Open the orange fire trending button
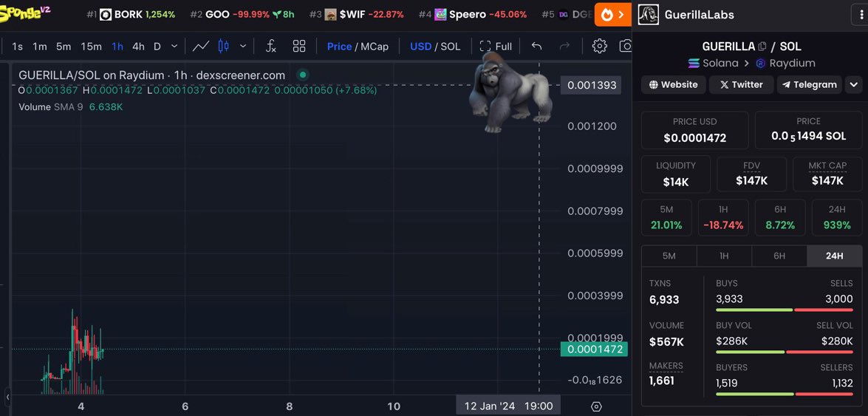Viewport: 868px width, 416px height. click(x=613, y=14)
